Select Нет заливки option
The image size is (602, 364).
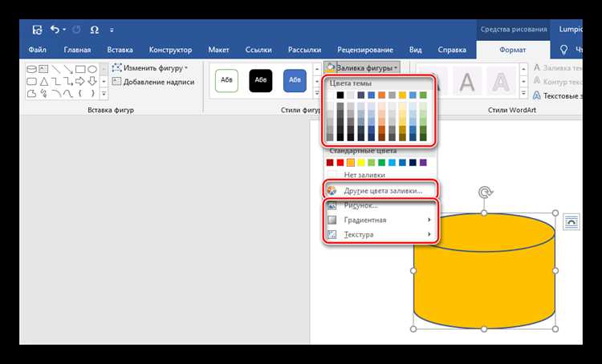tap(364, 175)
